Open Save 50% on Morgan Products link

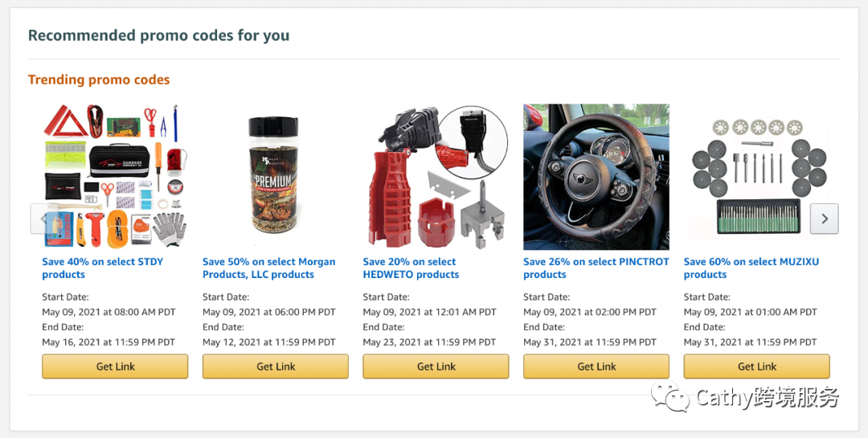268,268
